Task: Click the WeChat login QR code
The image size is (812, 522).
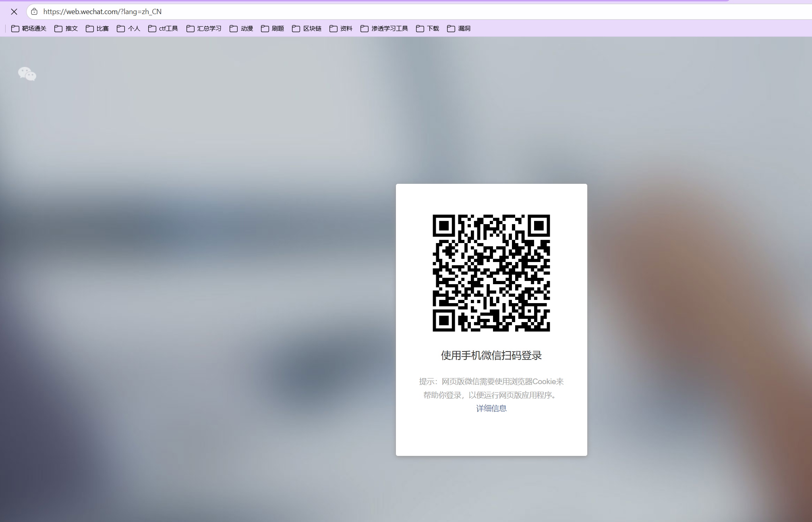Action: pyautogui.click(x=491, y=273)
